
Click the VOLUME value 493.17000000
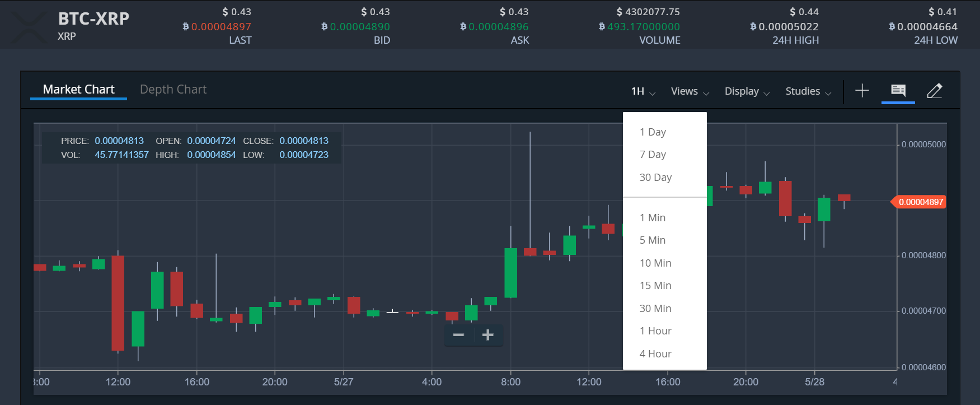click(x=644, y=26)
